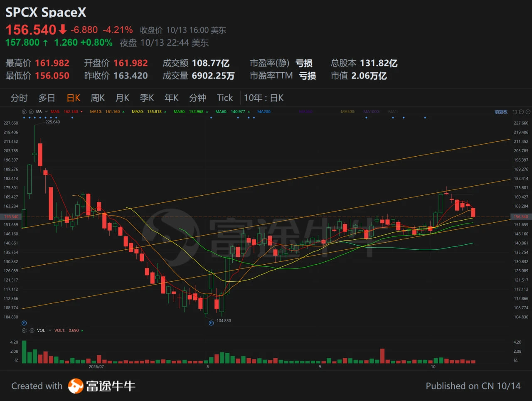The width and height of the screenshot is (532, 401).
Task: Remove the MA indicator with its X icon
Action: coord(31,112)
